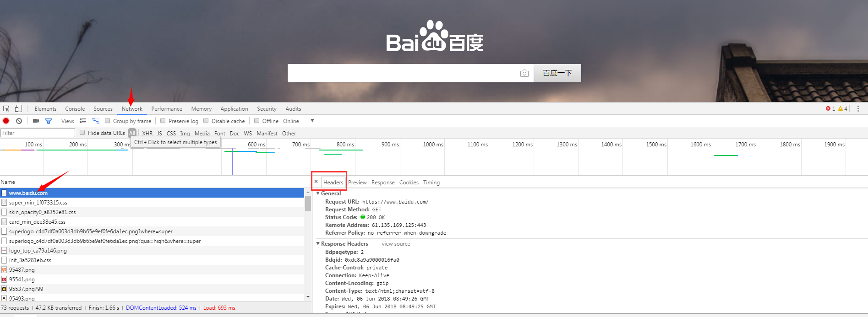The width and height of the screenshot is (868, 317).
Task: Select the Network tab
Action: (x=132, y=109)
